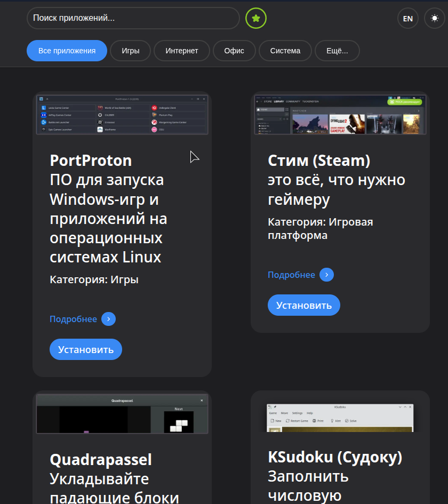The image size is (448, 504).
Task: Switch language with the EN button
Action: (408, 19)
